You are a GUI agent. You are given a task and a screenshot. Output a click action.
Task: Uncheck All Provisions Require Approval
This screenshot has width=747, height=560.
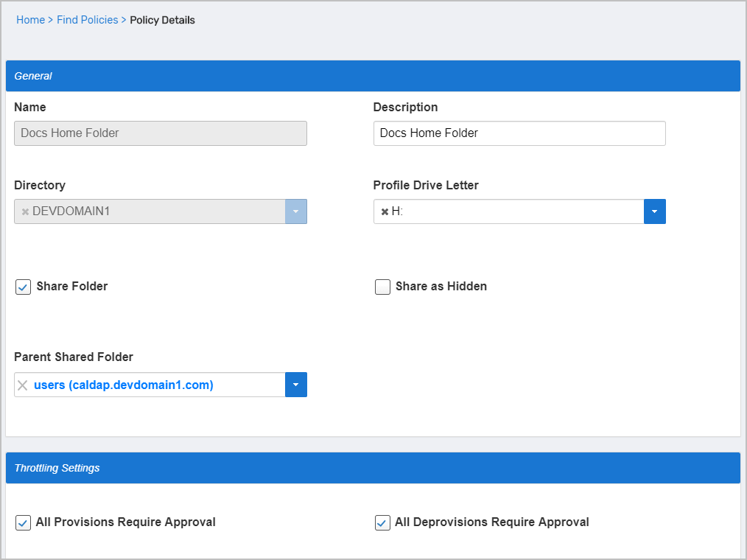point(23,522)
